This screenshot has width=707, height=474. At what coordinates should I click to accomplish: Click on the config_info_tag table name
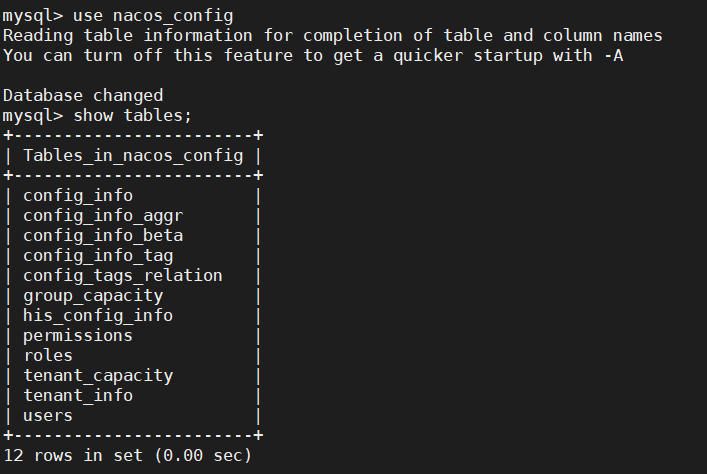(x=98, y=256)
